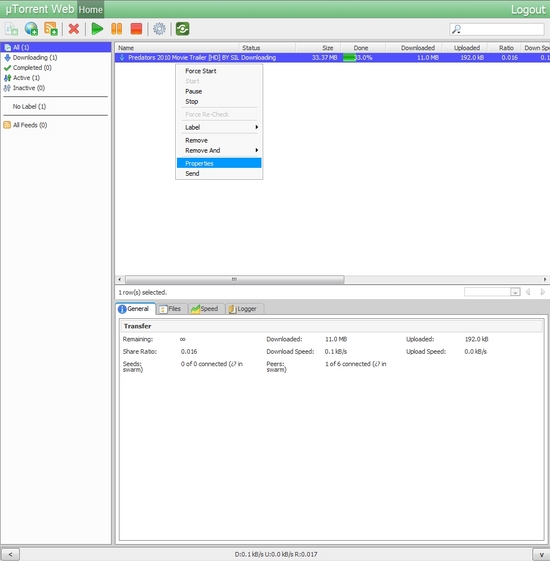This screenshot has width=550, height=561.
Task: Expand the Label submenu
Action: coord(219,127)
